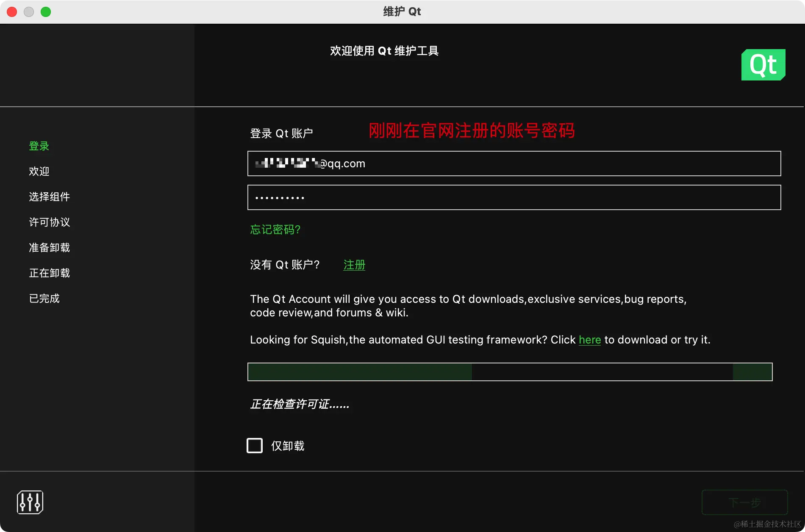Image resolution: width=805 pixels, height=532 pixels.
Task: Click the 没有 Qt 账户? label
Action: coord(285,265)
